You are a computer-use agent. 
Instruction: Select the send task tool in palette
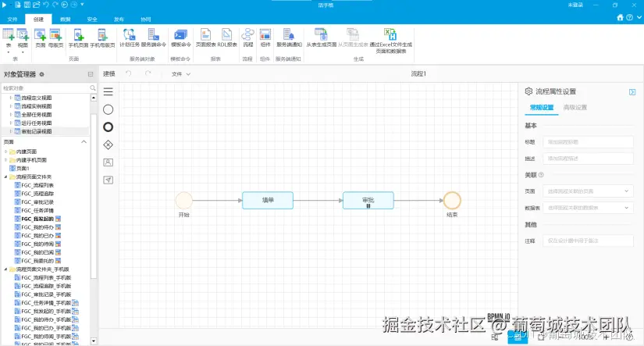108,180
